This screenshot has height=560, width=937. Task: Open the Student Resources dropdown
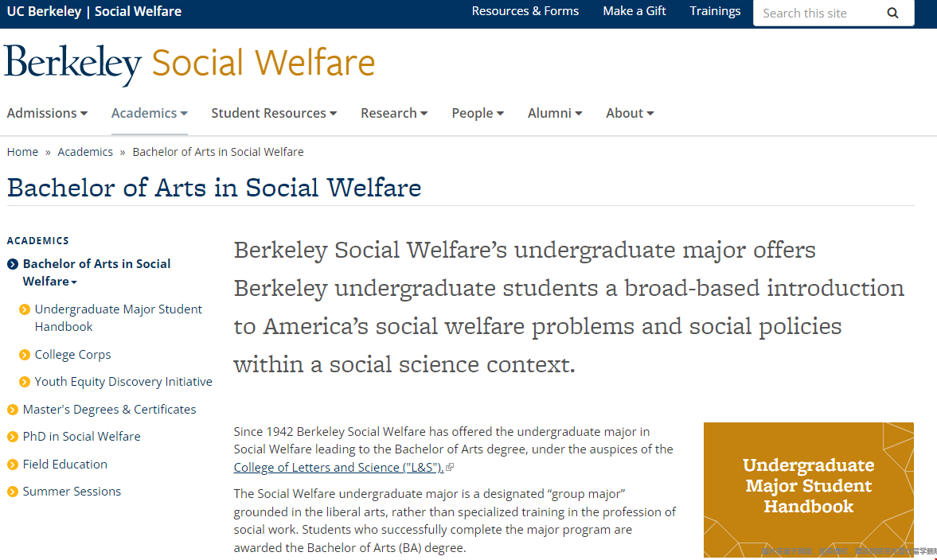[274, 114]
